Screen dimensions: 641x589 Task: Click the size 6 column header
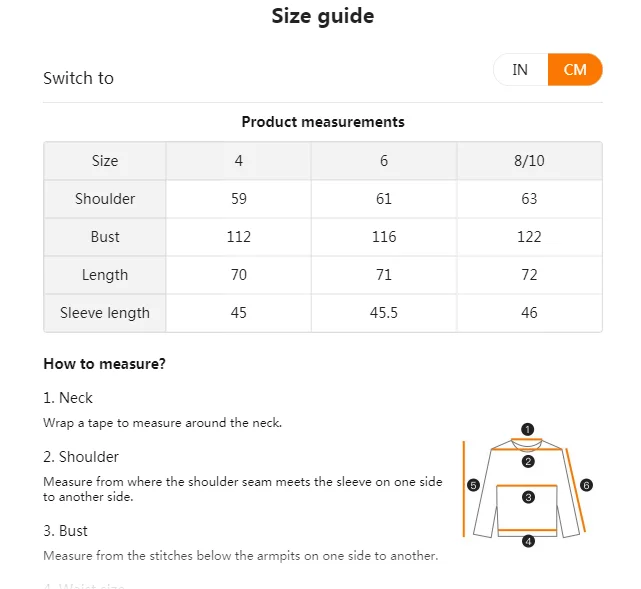coord(384,160)
